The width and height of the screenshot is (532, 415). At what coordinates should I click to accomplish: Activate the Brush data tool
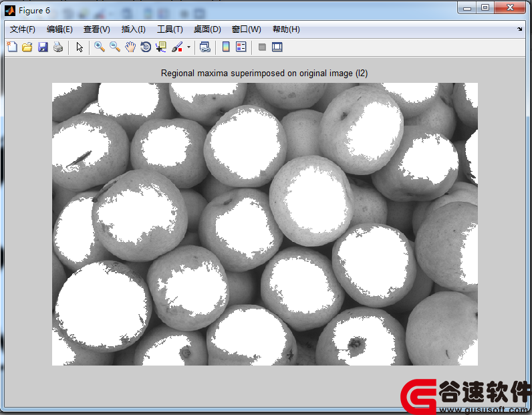[x=177, y=47]
